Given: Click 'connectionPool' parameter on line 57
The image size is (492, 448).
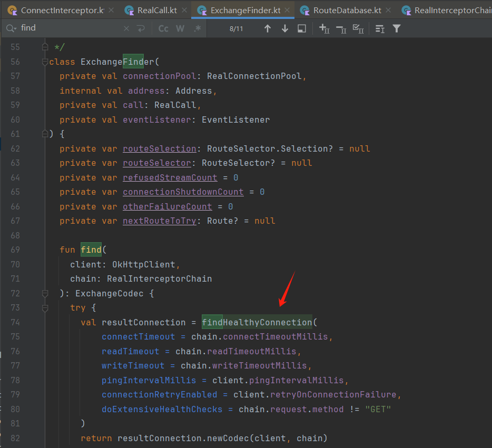Looking at the screenshot, I should click(160, 76).
